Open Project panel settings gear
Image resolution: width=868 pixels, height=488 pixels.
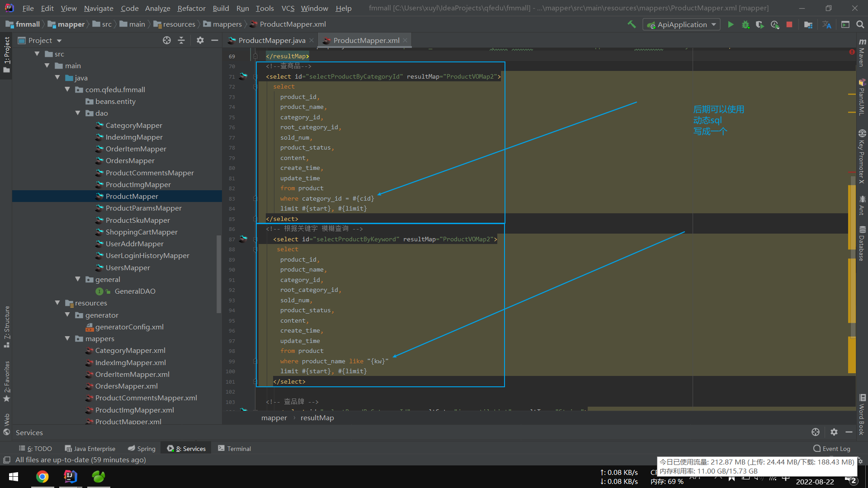(x=200, y=40)
